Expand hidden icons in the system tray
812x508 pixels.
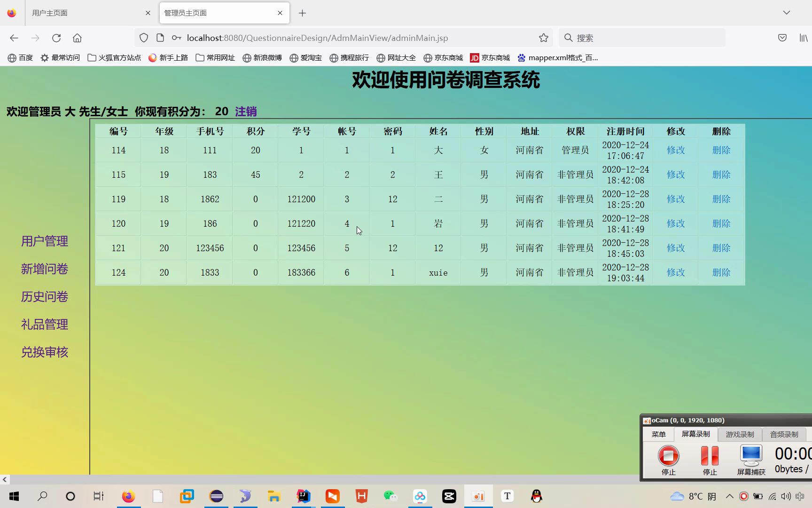point(730,496)
